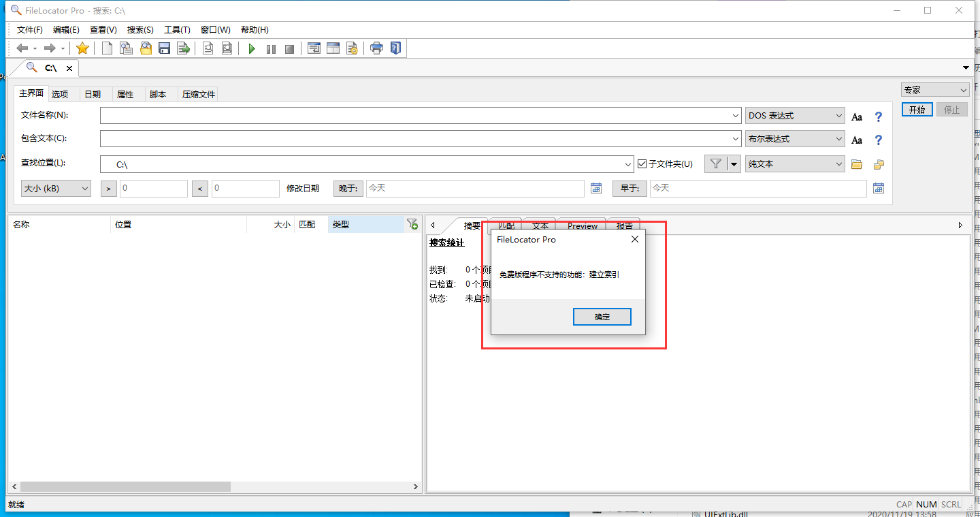Switch to the 属性 tab
980x517 pixels.
tap(125, 95)
